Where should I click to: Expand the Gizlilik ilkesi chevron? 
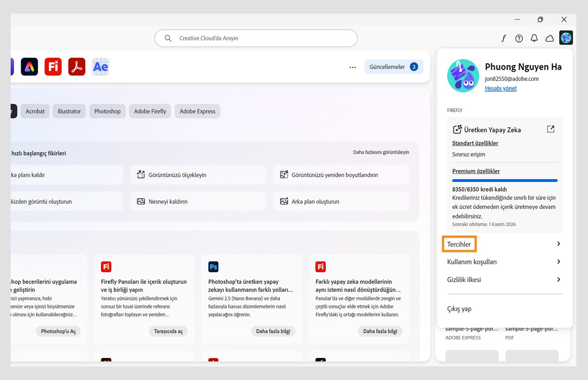coord(559,280)
